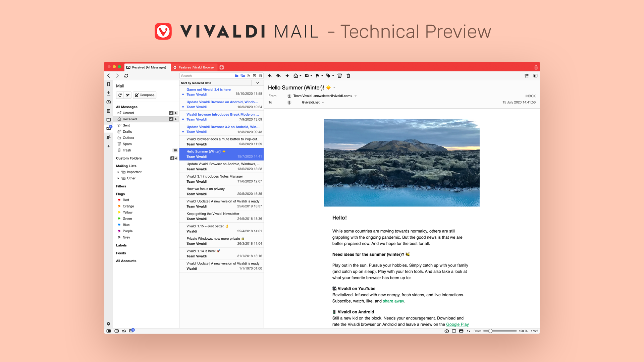Screen dimensions: 644x362
Task: Click the landscape photo thumbnail in email
Action: tap(401, 163)
